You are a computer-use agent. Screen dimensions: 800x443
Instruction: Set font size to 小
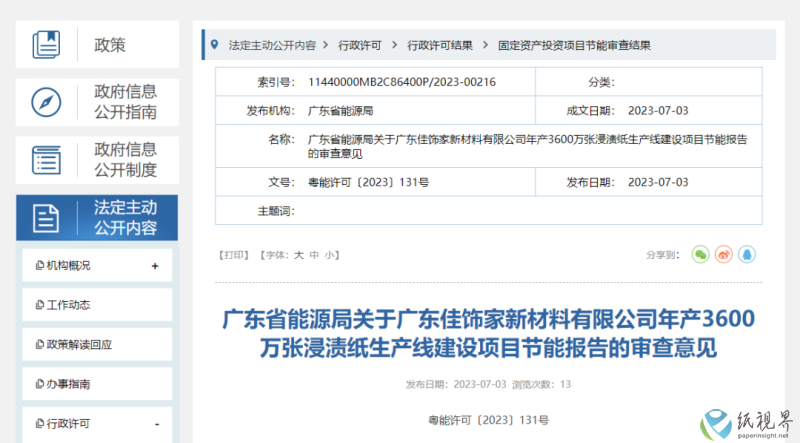click(x=330, y=255)
